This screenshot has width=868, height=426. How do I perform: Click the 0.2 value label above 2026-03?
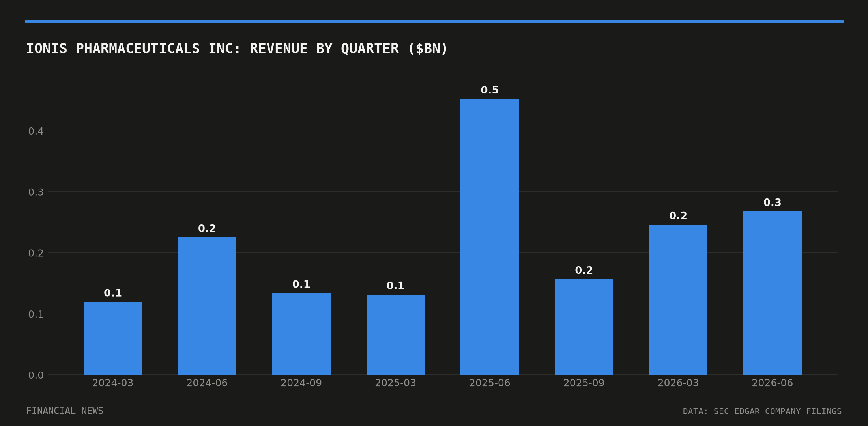(678, 216)
